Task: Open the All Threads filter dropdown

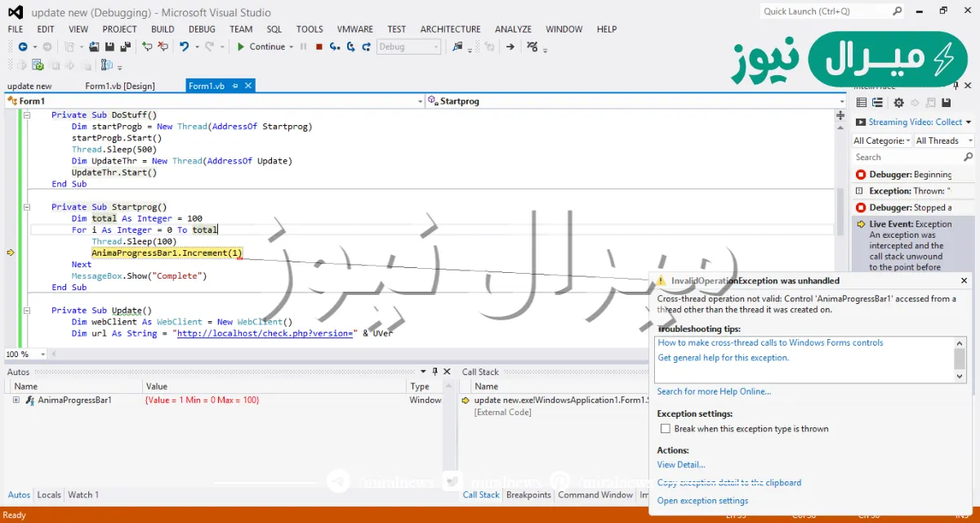Action: (x=943, y=141)
